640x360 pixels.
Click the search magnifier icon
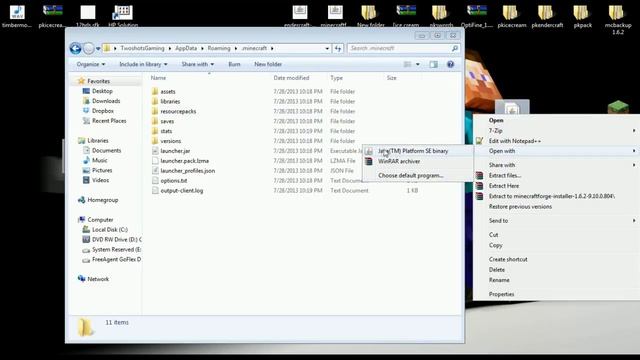(455, 48)
